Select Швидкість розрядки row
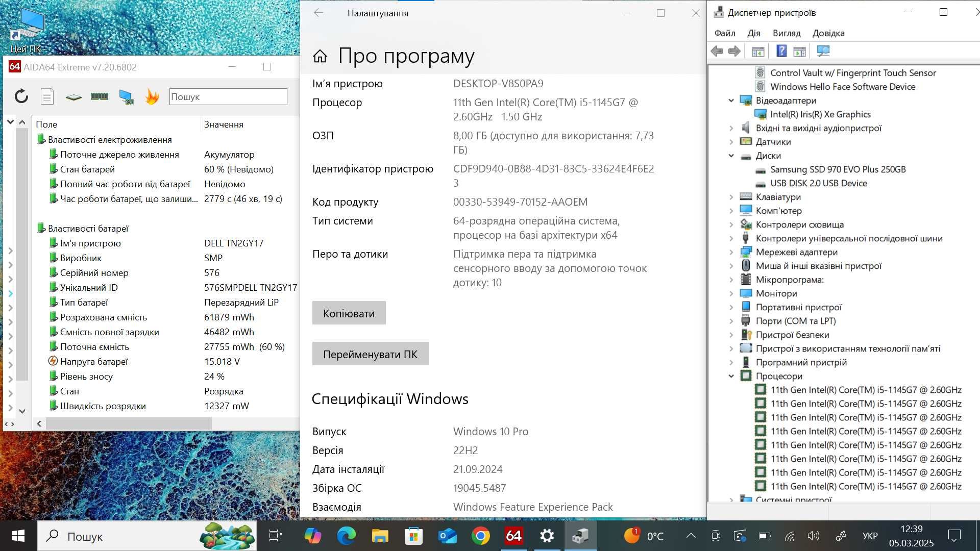The height and width of the screenshot is (551, 980). (x=166, y=406)
